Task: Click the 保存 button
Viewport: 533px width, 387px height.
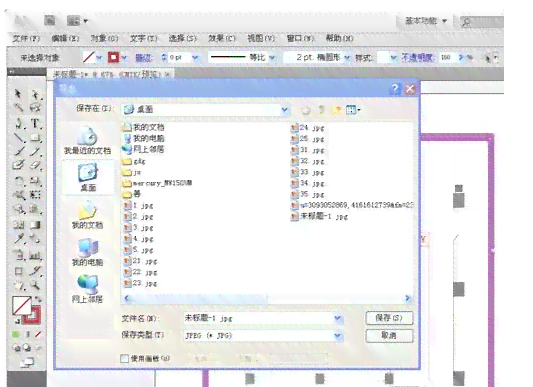Action: [x=389, y=318]
